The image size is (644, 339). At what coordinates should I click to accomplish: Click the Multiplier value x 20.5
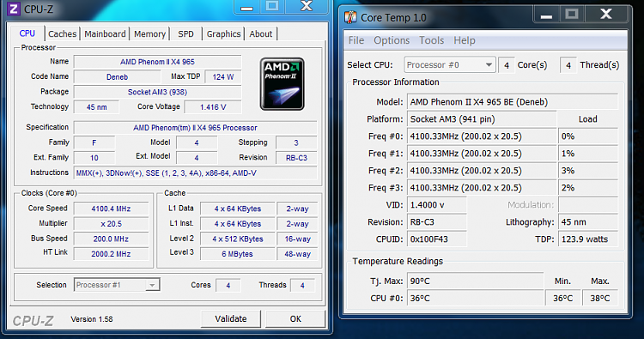tap(111, 224)
